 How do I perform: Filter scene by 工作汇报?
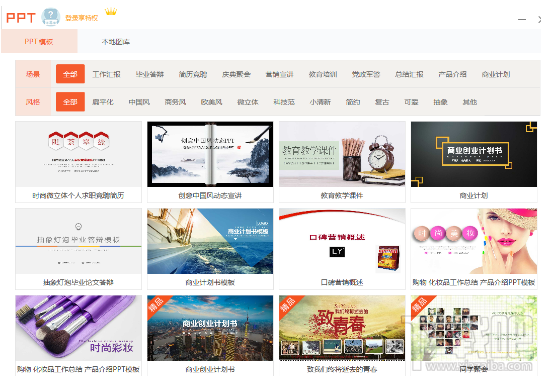pyautogui.click(x=107, y=74)
